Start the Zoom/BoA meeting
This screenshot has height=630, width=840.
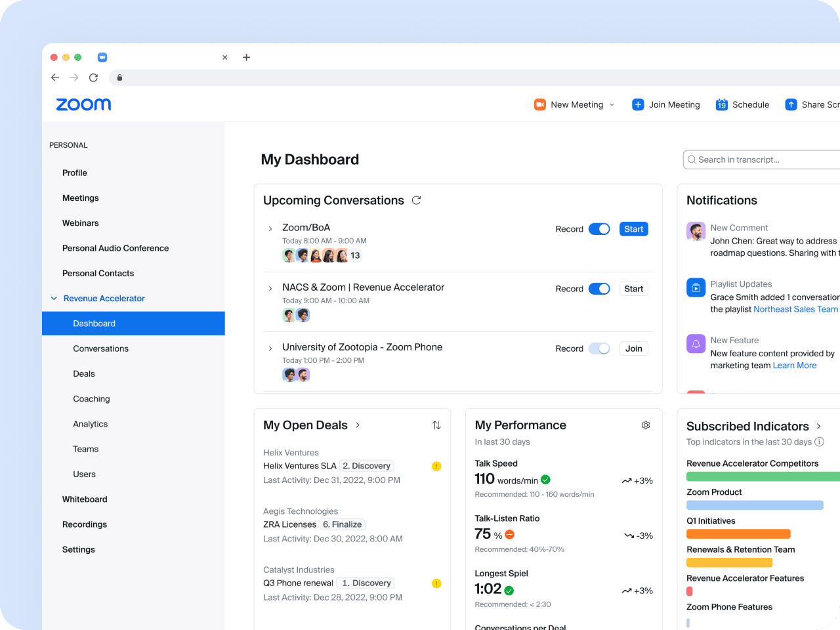pos(634,229)
